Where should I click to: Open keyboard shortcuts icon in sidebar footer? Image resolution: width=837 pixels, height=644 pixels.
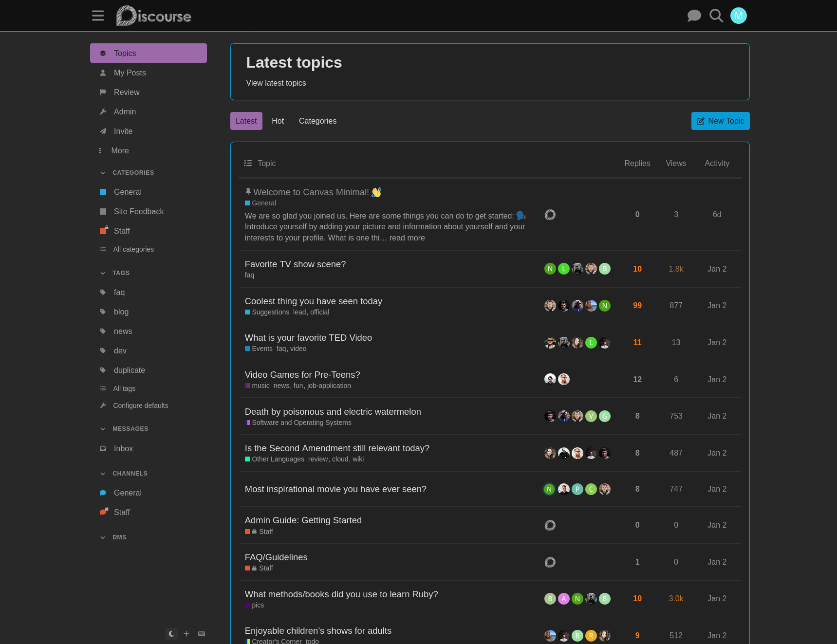click(x=202, y=634)
